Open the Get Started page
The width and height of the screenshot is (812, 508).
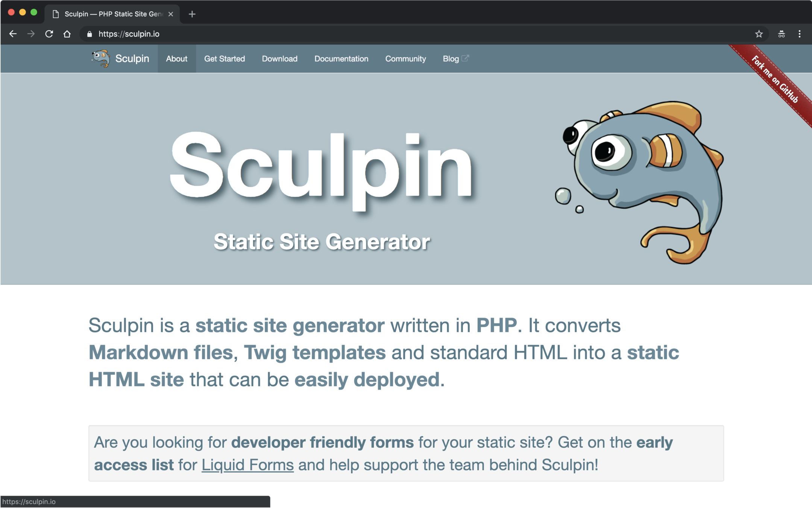(224, 59)
